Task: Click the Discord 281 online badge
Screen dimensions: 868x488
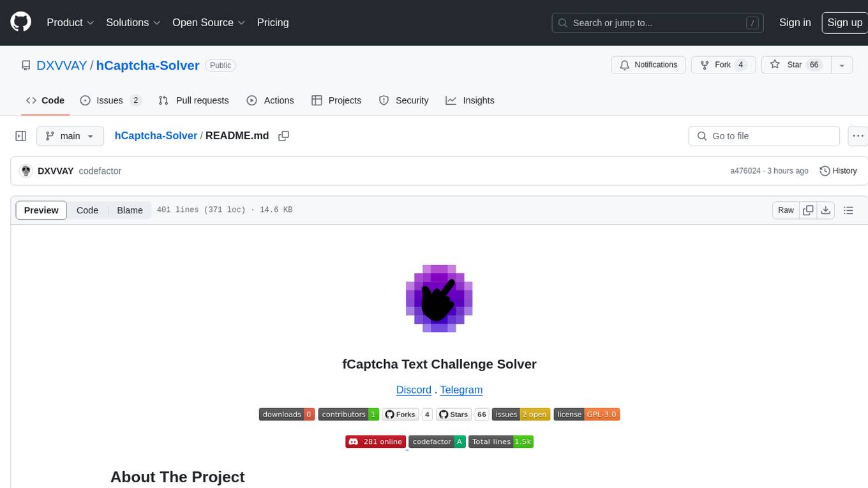Action: click(x=375, y=441)
